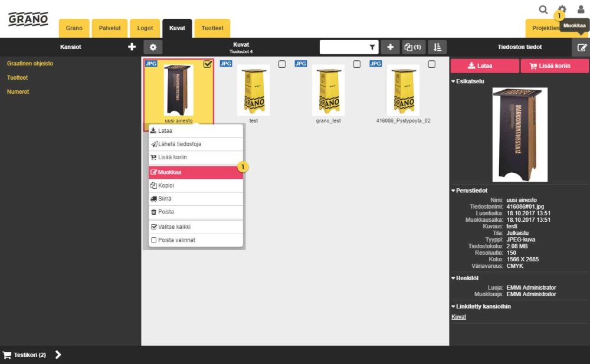Open the Numerot folder
Image resolution: width=590 pixels, height=364 pixels.
tap(18, 92)
